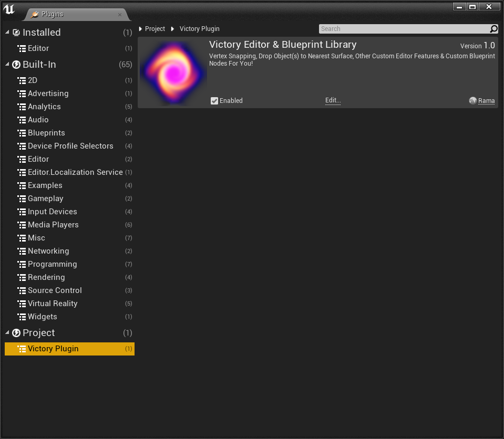Click the Victory Editor & Blueprint Library title

coord(283,45)
